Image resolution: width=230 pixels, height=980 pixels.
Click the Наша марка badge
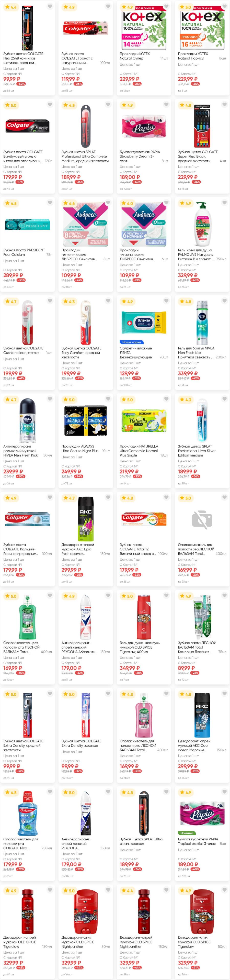[132, 342]
